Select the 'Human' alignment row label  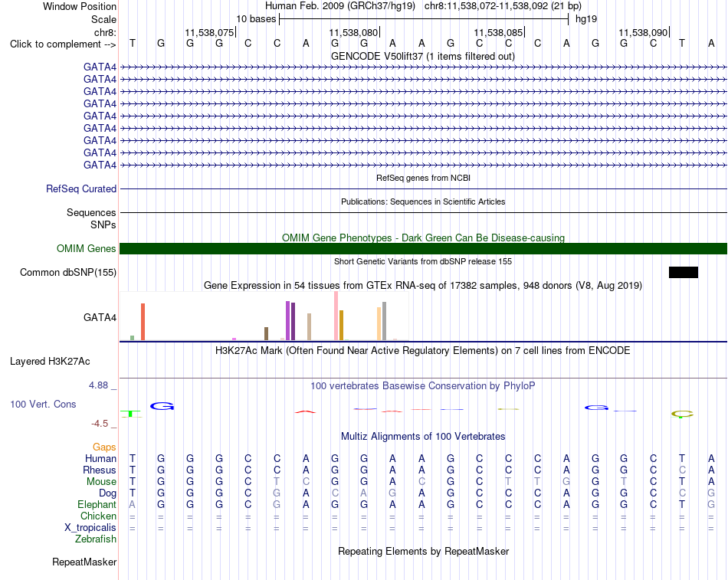point(100,459)
